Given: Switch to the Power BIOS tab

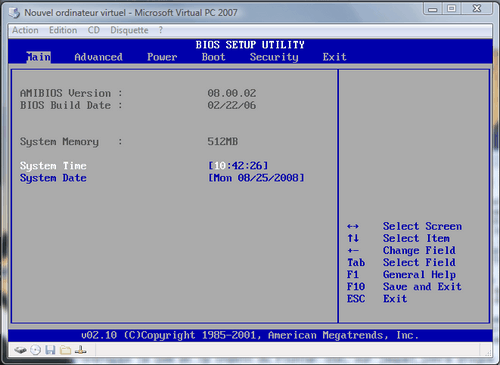Looking at the screenshot, I should (162, 57).
